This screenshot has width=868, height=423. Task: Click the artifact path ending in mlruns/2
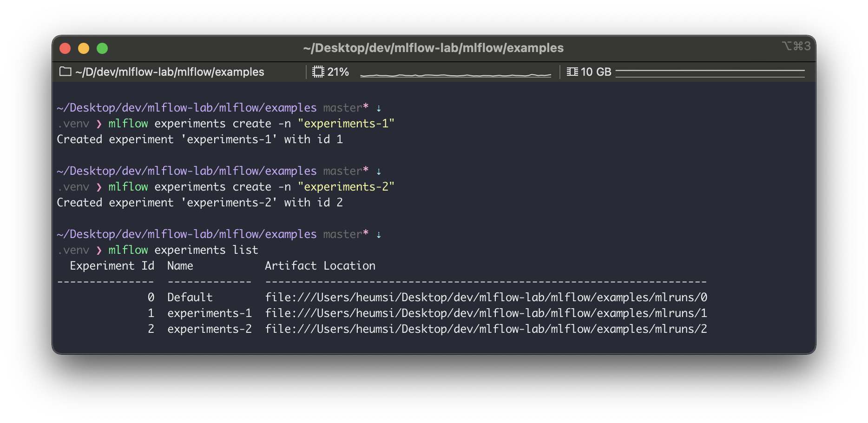486,329
